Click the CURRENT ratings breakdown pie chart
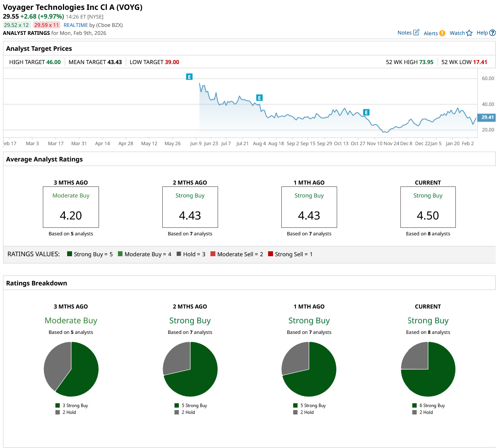Screen dimensions: 496x448 pos(428,369)
